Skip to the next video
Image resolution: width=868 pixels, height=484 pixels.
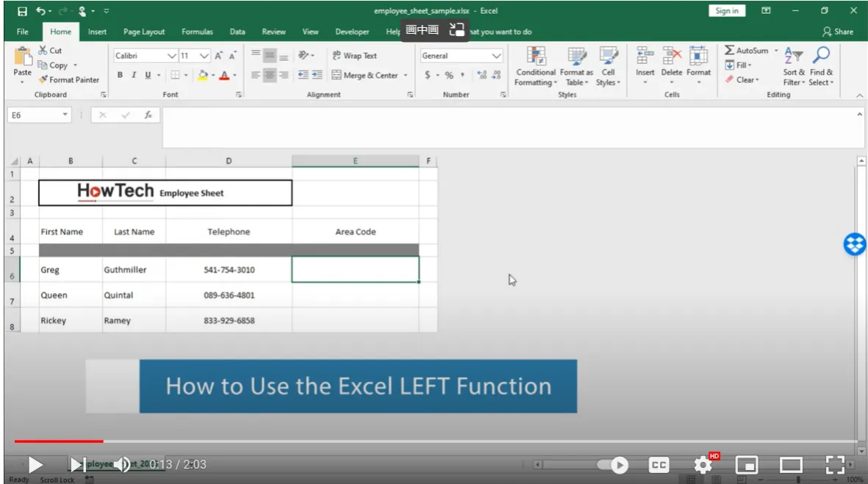[x=77, y=465]
